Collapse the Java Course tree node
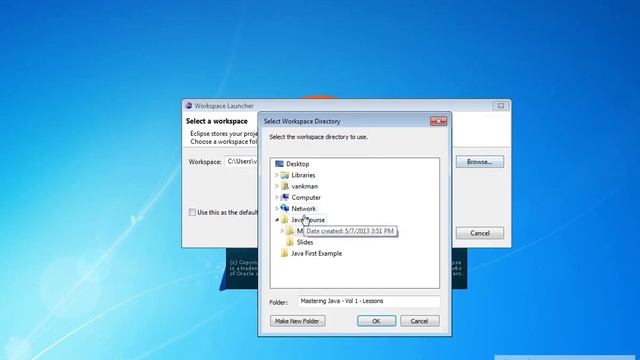The width and height of the screenshot is (640, 360). point(277,220)
